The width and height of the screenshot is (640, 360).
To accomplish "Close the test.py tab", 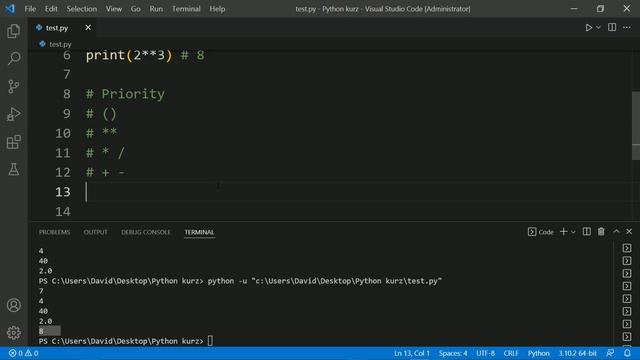I will [88, 27].
